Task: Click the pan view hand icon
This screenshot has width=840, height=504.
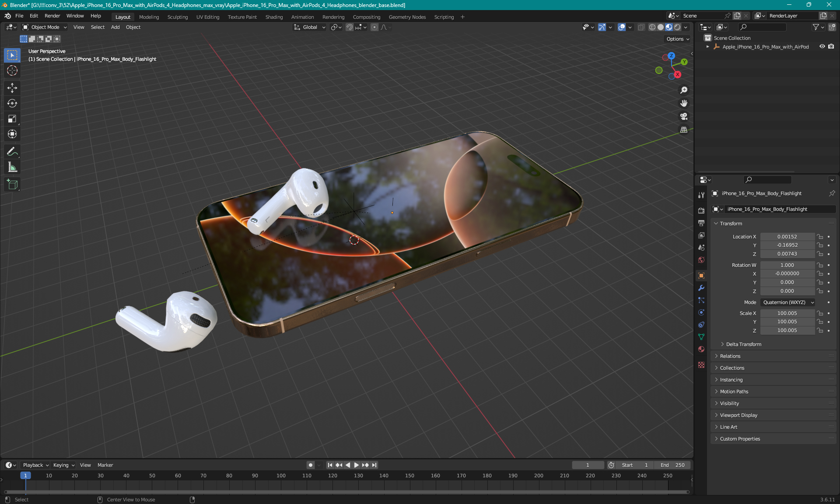Action: click(x=684, y=103)
